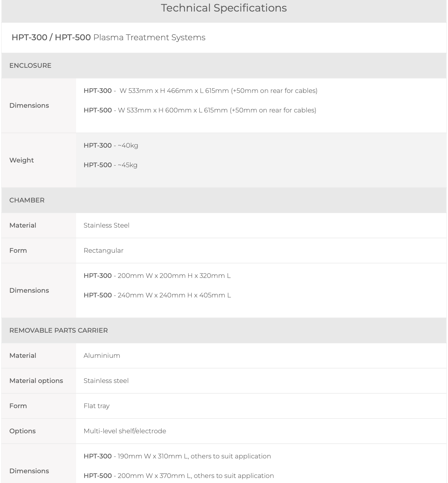
Task: Click the Aluminium carrier material value
Action: [x=102, y=355]
